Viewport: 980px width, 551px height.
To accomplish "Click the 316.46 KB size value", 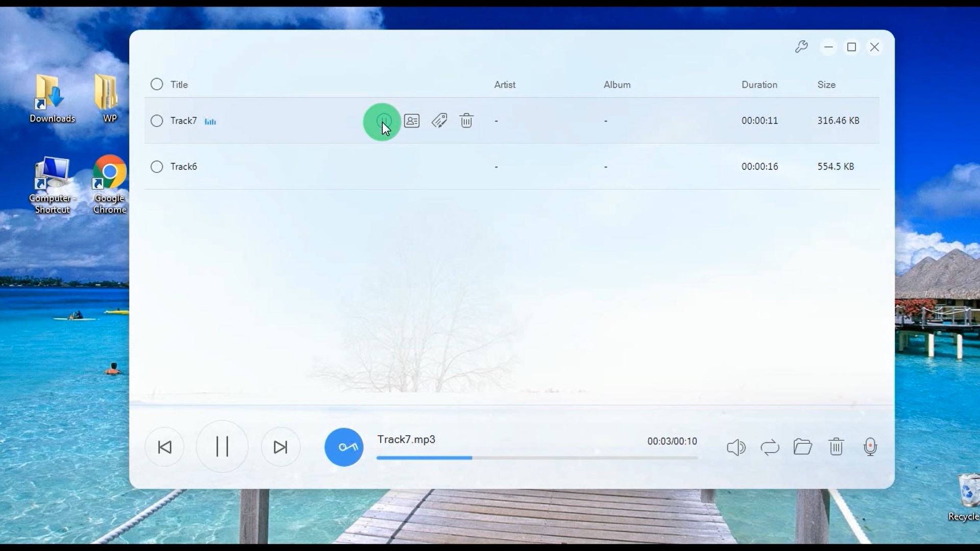I will click(839, 121).
